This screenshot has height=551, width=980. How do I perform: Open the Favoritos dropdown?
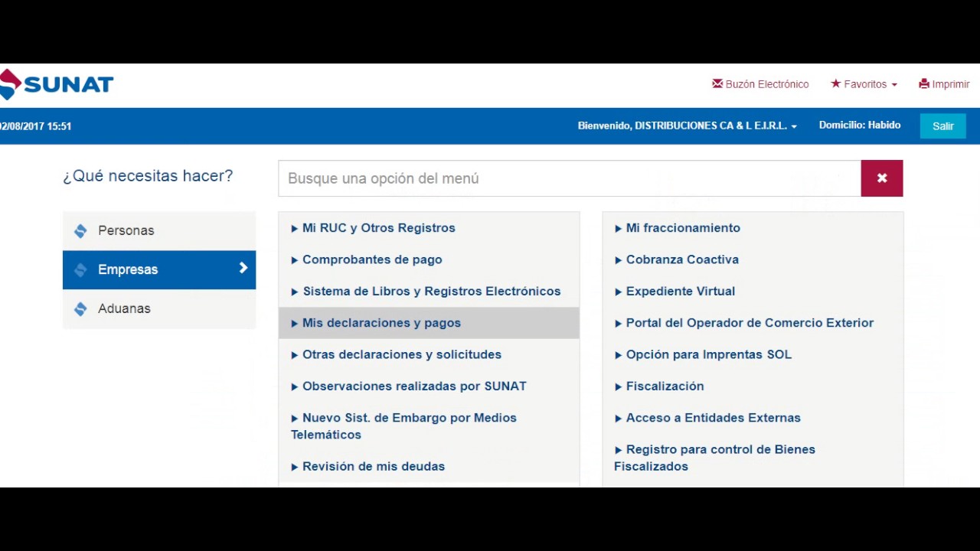(x=864, y=84)
